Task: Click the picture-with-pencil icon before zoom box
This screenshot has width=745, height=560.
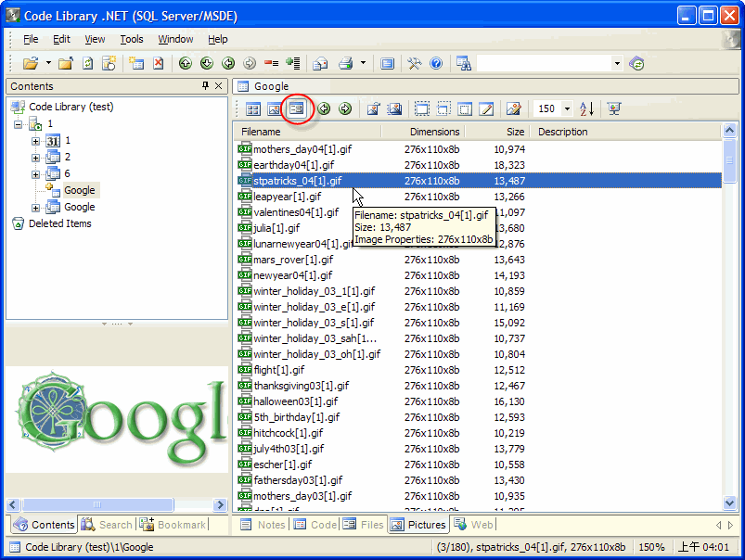Action: click(x=513, y=108)
